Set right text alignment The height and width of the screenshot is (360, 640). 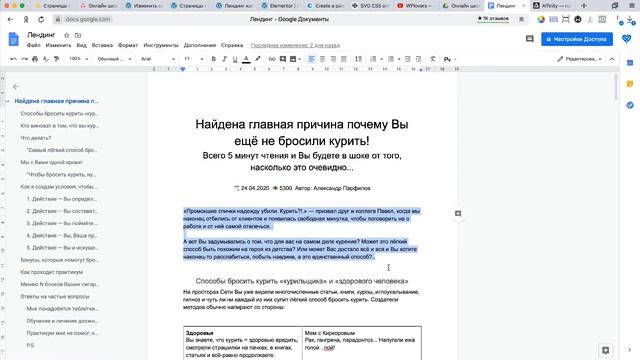pyautogui.click(x=333, y=59)
